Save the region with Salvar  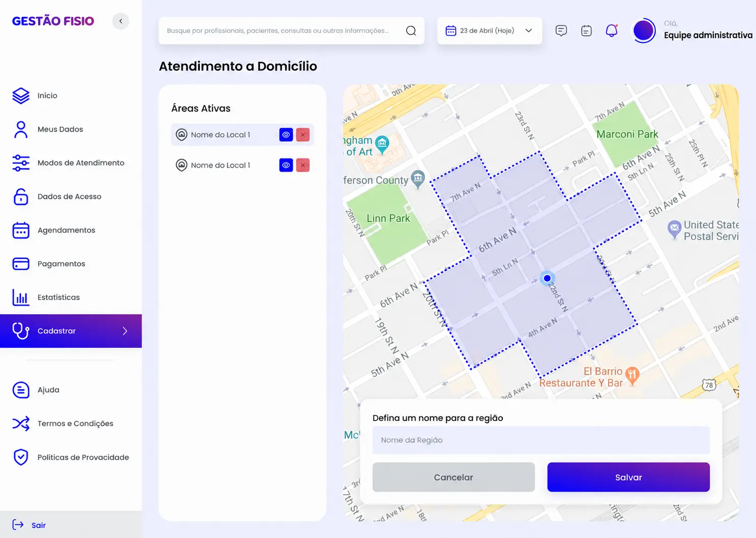(x=628, y=477)
